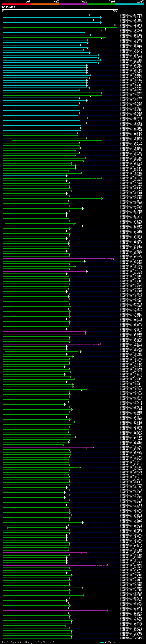Click the UniRef100_A8G8X6 label
The width and height of the screenshot is (146, 644).
[x=131, y=467]
